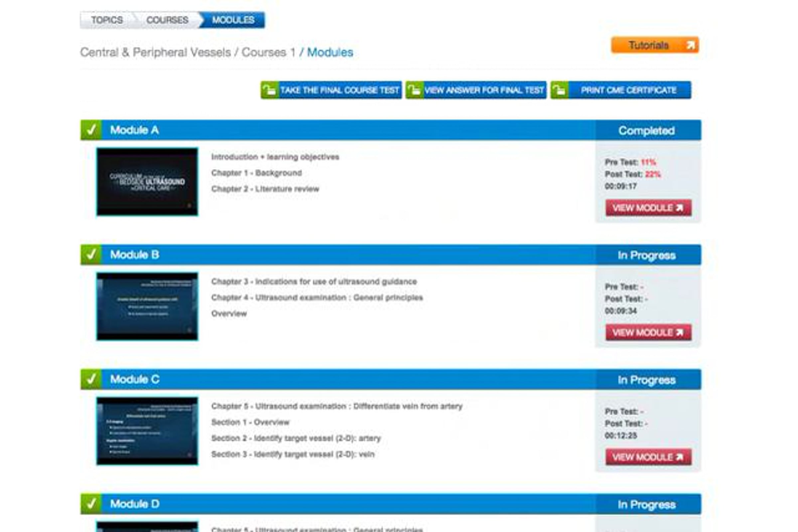Click Module B green checkmark icon
Screen dimensions: 798x532
(x=91, y=255)
